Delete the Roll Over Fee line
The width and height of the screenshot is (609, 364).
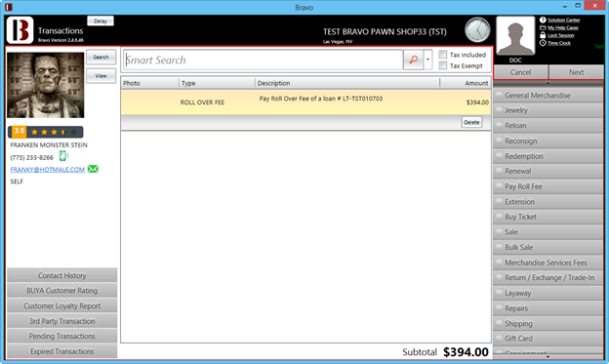[x=471, y=122]
